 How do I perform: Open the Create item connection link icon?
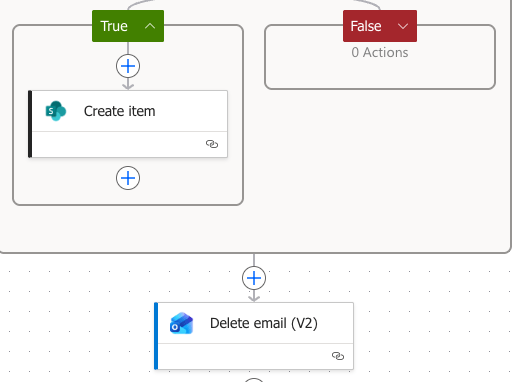212,144
